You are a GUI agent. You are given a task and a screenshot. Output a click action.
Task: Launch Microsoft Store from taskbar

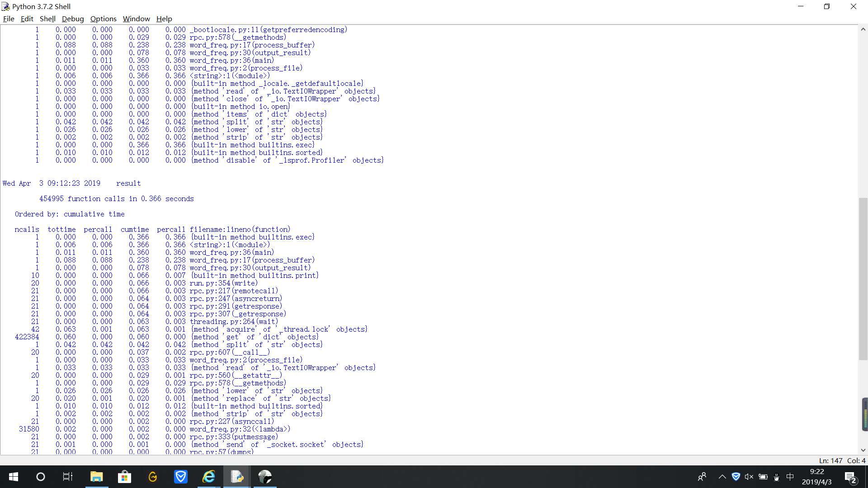[124, 477]
